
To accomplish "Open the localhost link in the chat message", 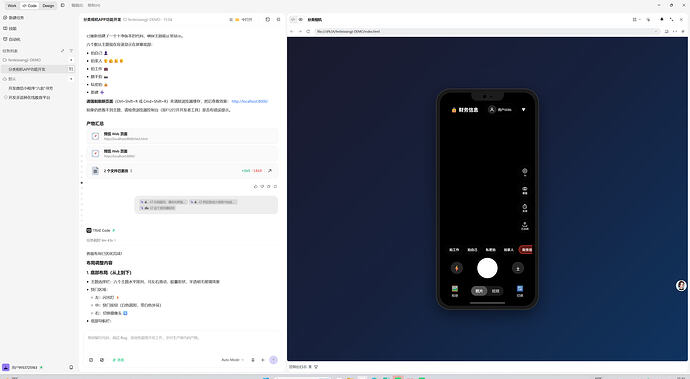I will pos(250,101).
